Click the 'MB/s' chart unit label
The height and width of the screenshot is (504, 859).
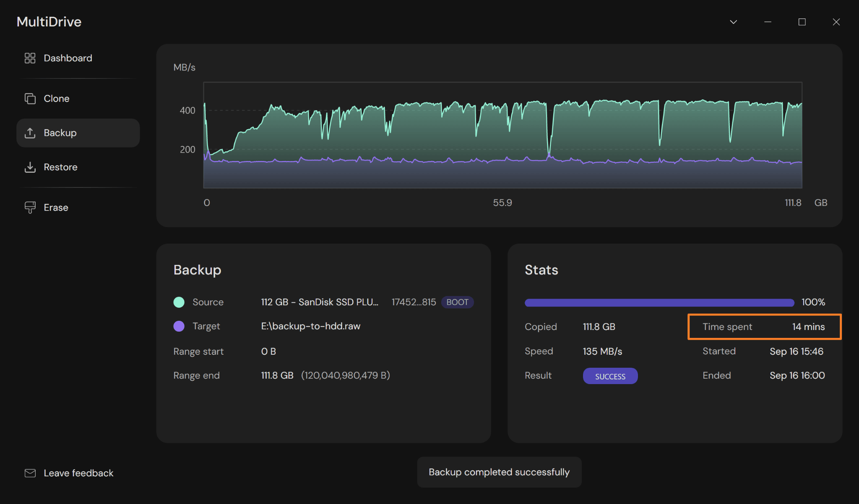(185, 68)
